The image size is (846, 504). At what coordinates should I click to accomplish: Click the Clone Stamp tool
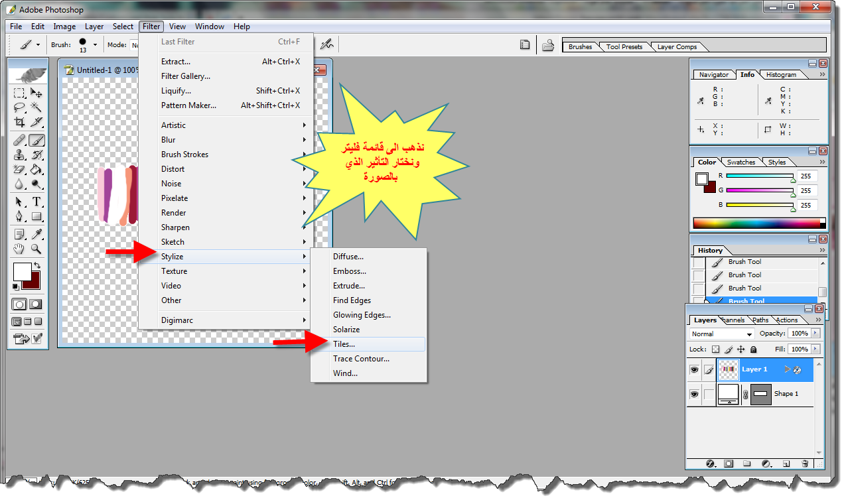click(19, 155)
